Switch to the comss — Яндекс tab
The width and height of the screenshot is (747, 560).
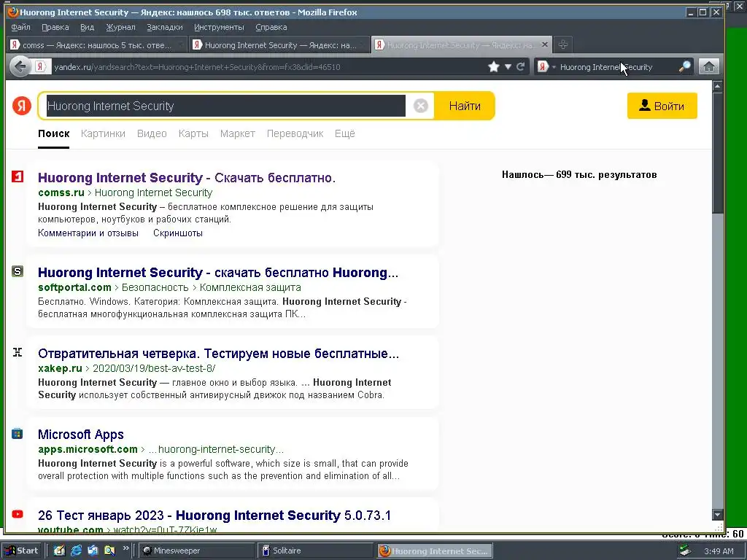97,44
